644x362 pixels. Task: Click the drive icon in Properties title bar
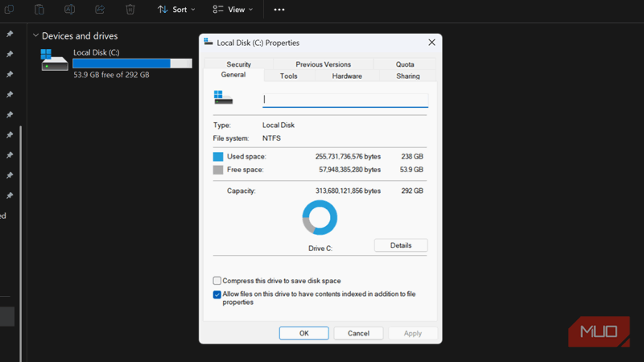tap(209, 42)
